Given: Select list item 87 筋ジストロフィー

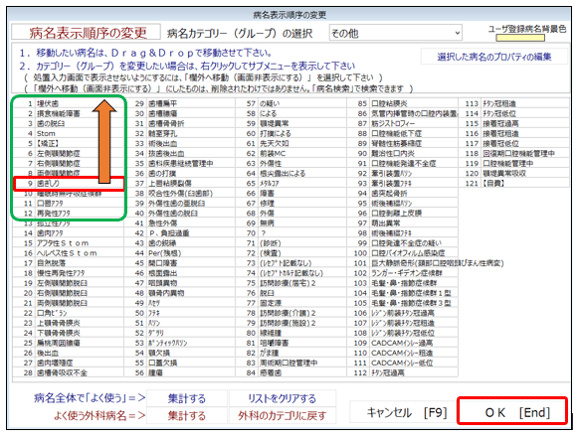Looking at the screenshot, I should (x=402, y=124).
